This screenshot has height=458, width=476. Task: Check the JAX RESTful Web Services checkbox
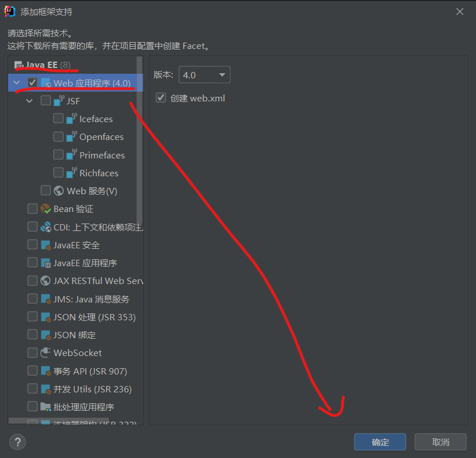(x=32, y=281)
